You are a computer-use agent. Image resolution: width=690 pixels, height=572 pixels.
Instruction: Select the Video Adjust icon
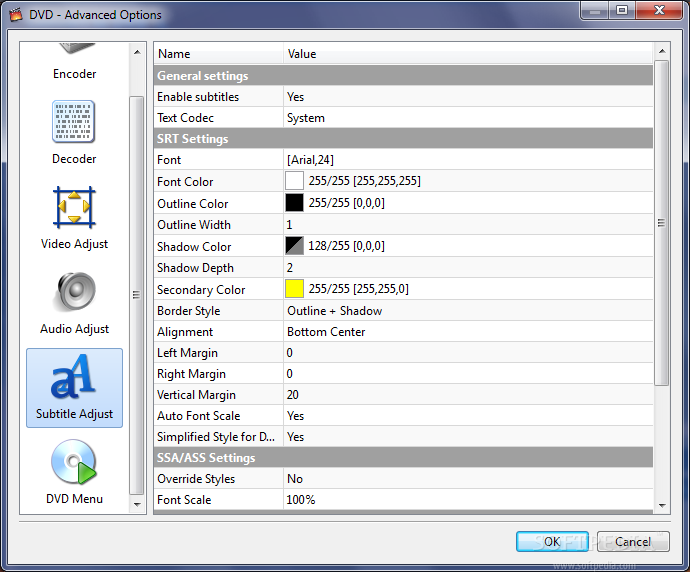(x=74, y=207)
